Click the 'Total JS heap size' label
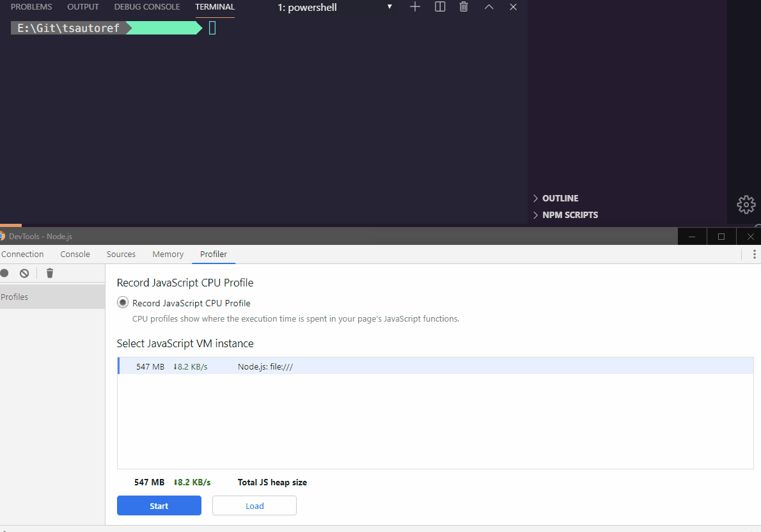This screenshot has height=532, width=761. coord(272,482)
